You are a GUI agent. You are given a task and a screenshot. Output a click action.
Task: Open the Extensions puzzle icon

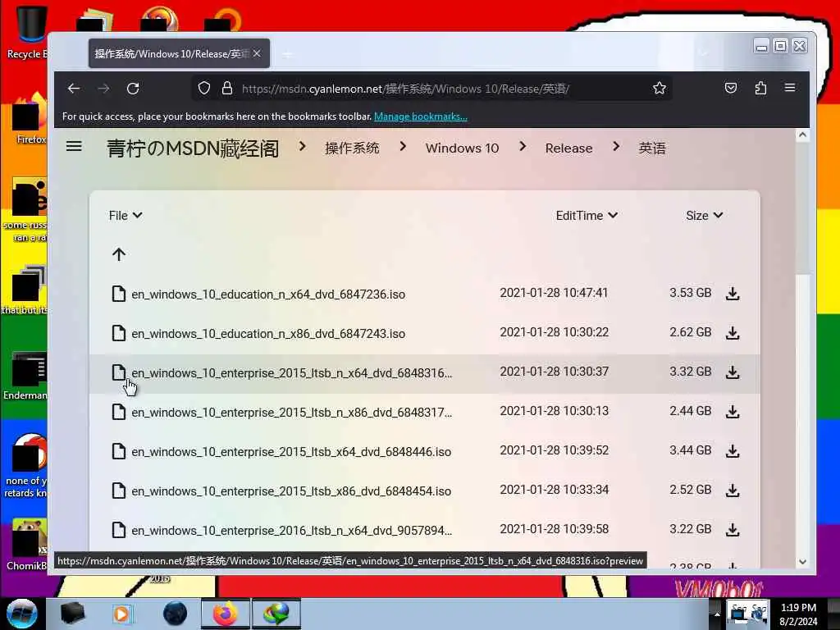[x=760, y=88]
